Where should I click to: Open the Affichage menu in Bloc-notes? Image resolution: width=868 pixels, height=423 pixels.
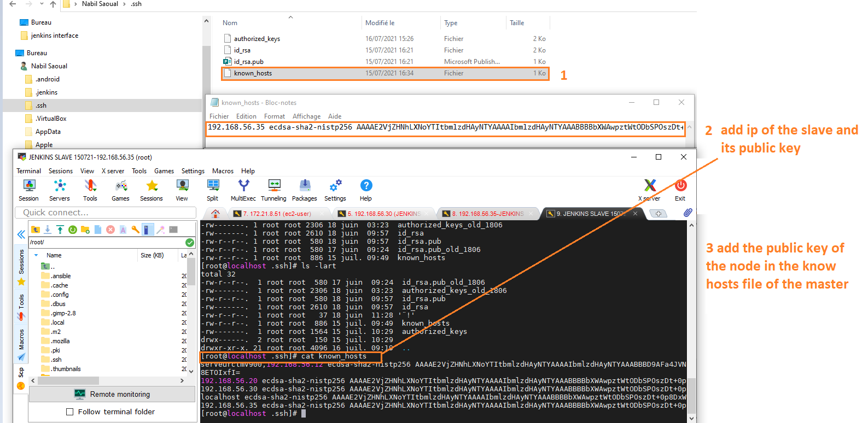[306, 116]
